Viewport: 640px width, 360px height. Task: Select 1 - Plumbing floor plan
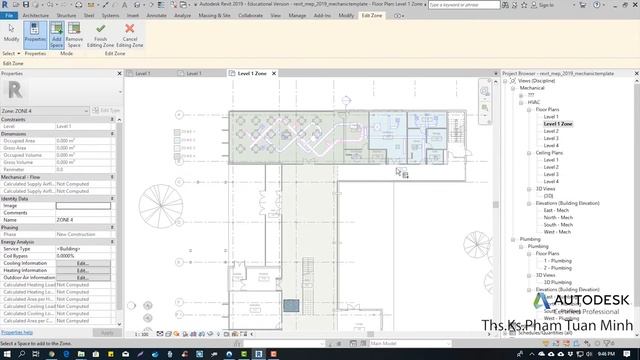point(558,261)
